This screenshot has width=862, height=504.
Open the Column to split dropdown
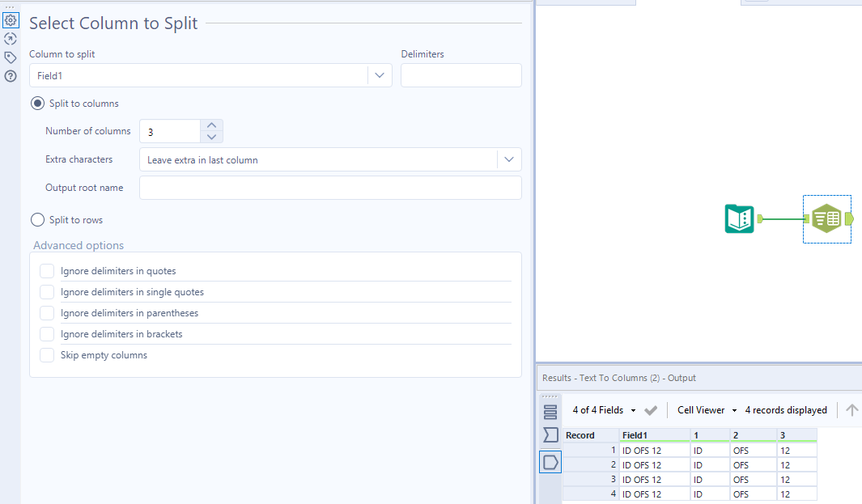379,74
